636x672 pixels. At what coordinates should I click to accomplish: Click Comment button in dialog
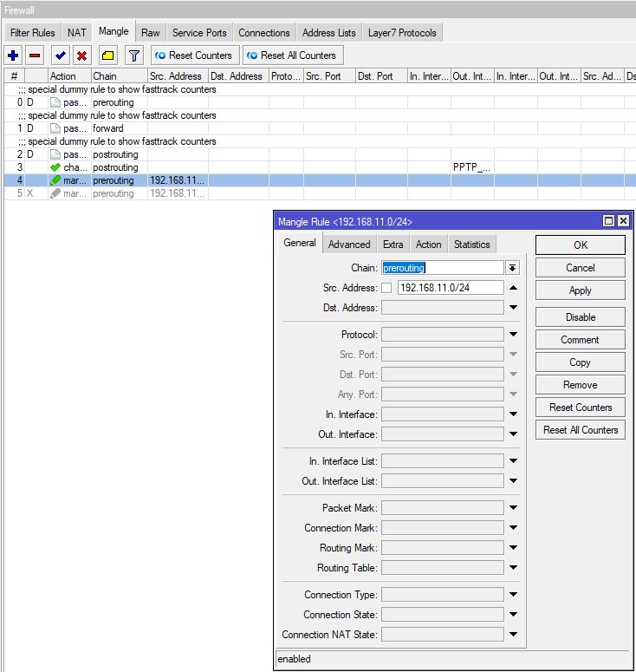581,340
